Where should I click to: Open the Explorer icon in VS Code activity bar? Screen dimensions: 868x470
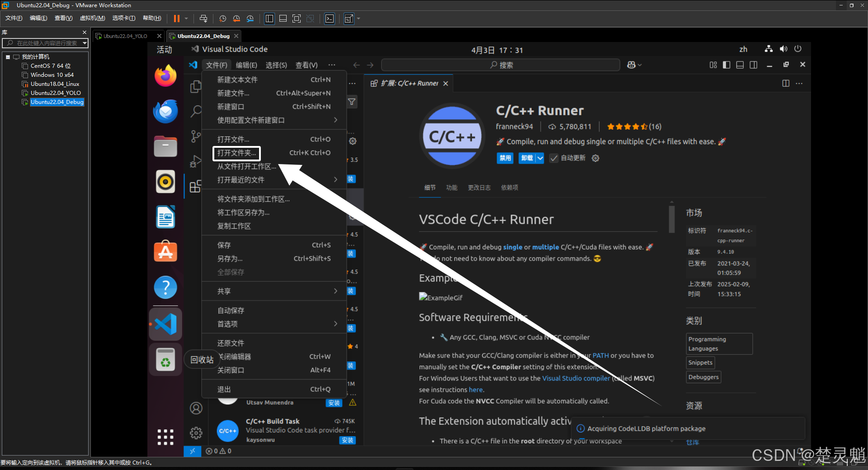[x=196, y=87]
